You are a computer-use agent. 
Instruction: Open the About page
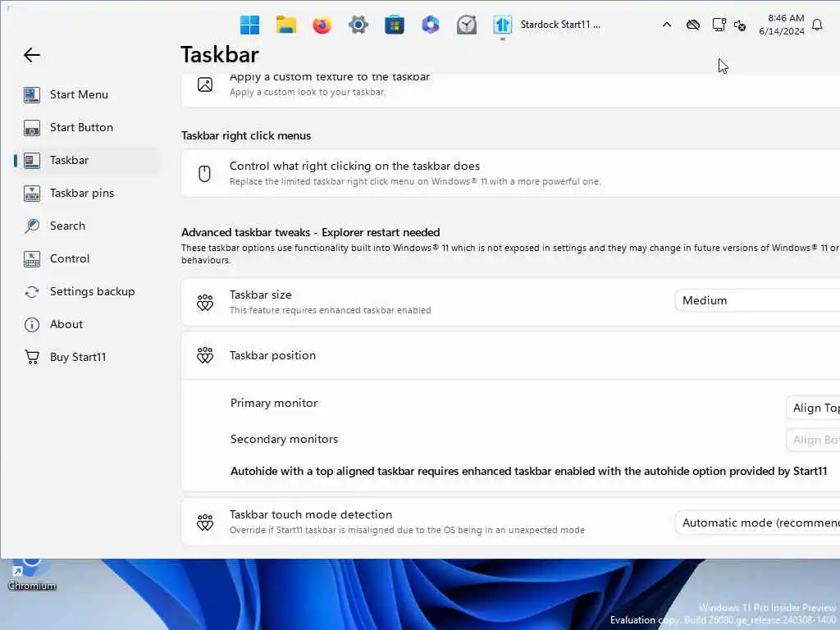pyautogui.click(x=86, y=324)
